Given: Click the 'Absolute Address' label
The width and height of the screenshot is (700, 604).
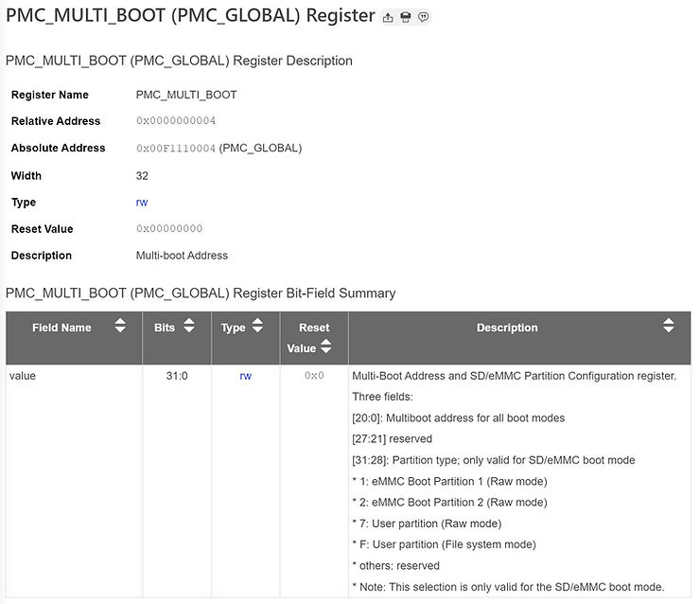Looking at the screenshot, I should click(58, 149).
